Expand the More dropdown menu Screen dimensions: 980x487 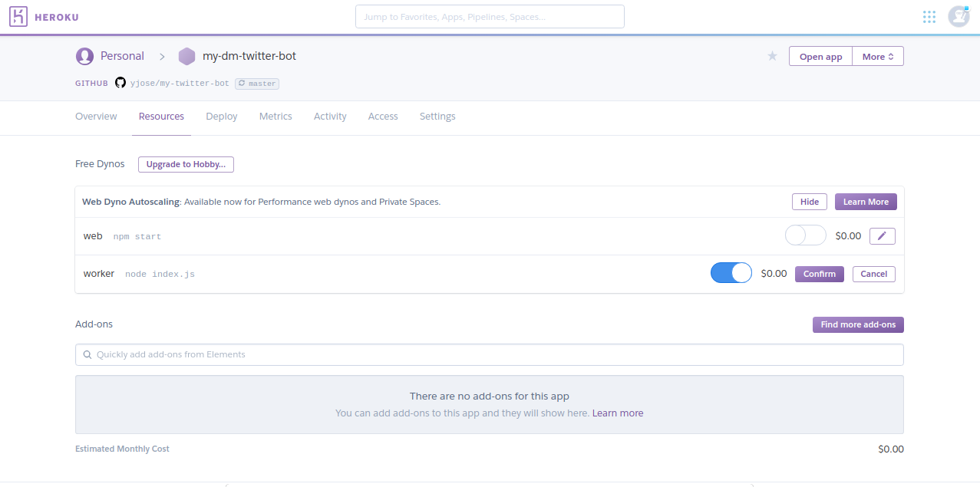pos(878,57)
